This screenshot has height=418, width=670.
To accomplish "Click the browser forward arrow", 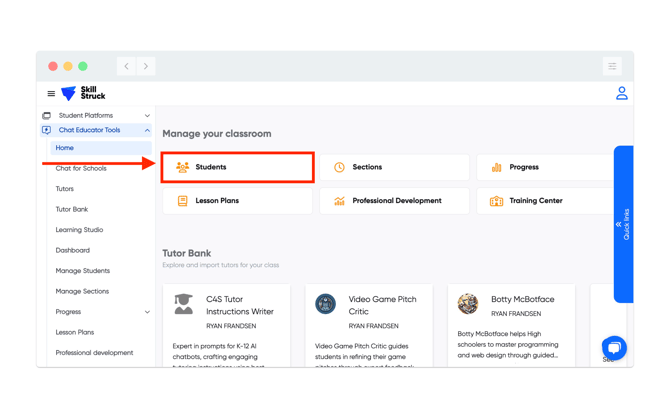I will pyautogui.click(x=146, y=66).
